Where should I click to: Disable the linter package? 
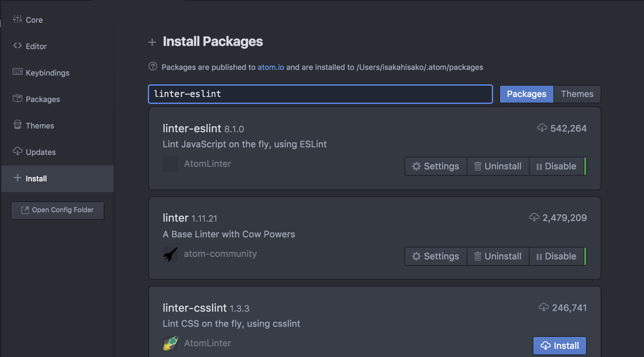(x=556, y=256)
